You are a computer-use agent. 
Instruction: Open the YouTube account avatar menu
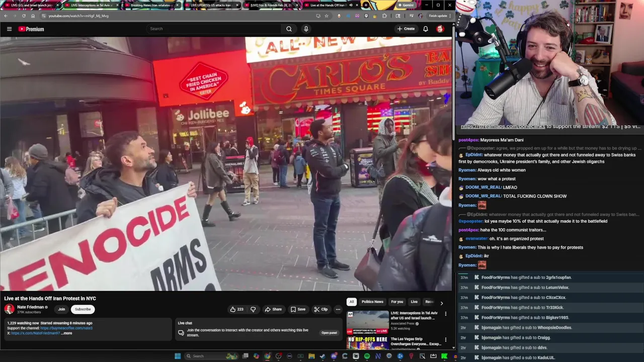pos(440,29)
